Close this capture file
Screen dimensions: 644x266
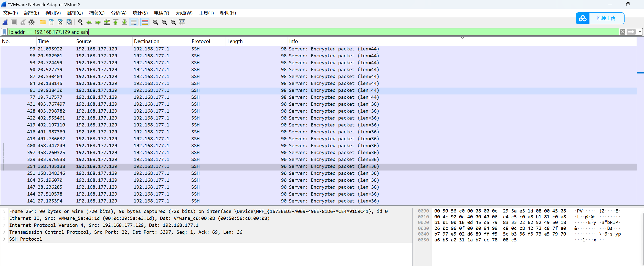click(60, 22)
